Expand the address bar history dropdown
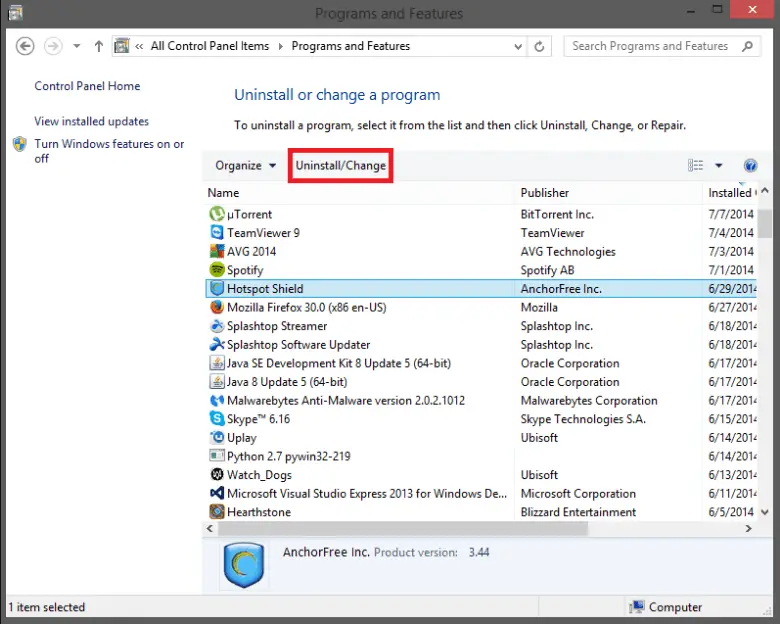 pyautogui.click(x=518, y=46)
